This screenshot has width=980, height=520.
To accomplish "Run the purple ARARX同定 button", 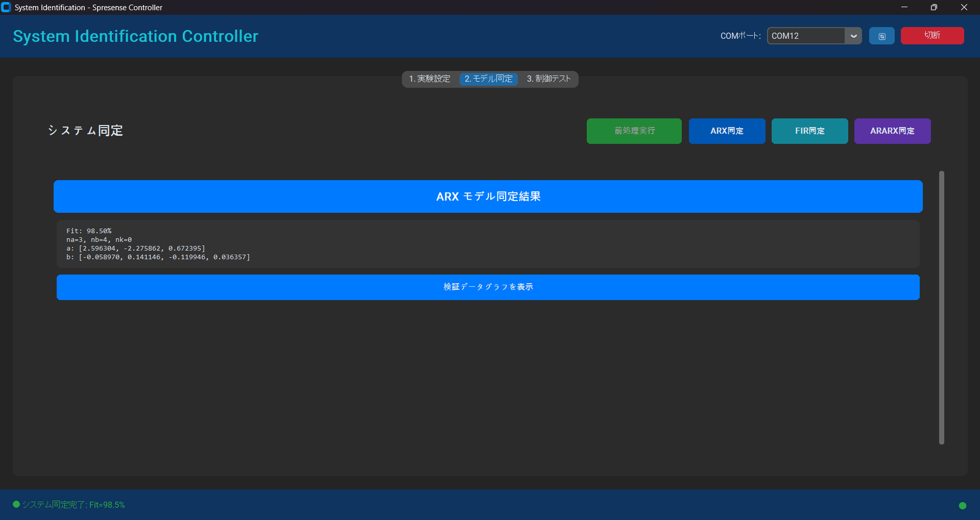I will coord(892,131).
